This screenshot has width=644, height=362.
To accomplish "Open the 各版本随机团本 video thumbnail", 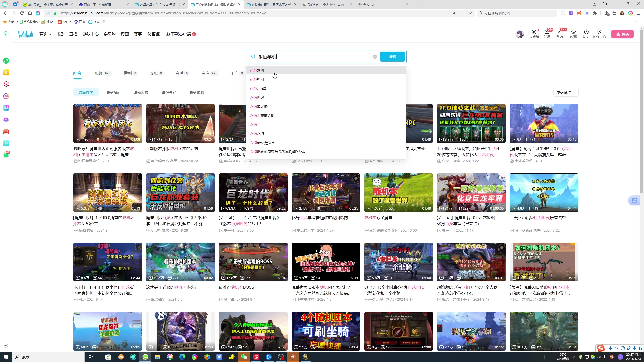I will pos(108,123).
